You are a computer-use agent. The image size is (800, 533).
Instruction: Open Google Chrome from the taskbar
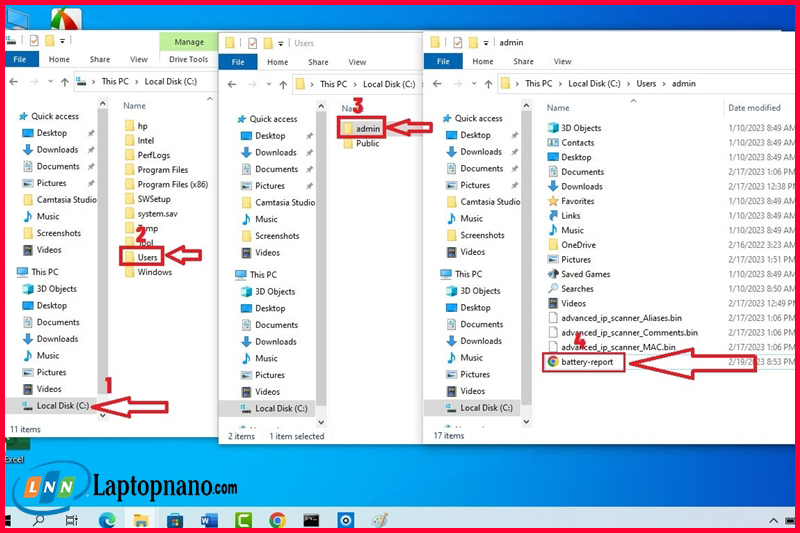tap(277, 520)
